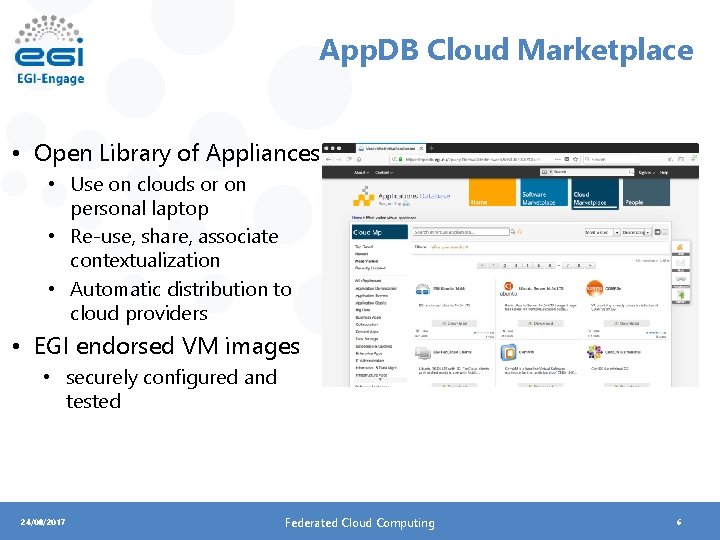Open a new browser tab with plus

pyautogui.click(x=431, y=148)
